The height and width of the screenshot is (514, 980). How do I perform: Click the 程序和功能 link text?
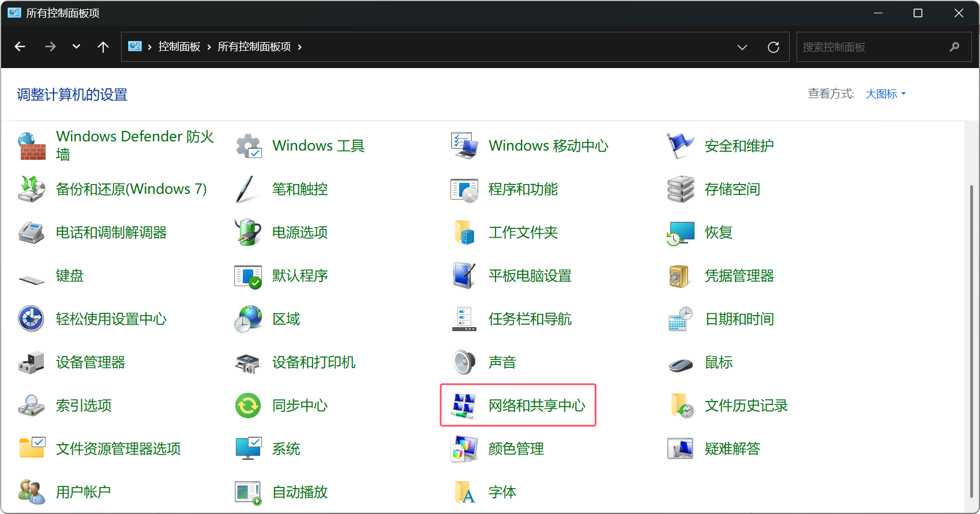coord(523,189)
